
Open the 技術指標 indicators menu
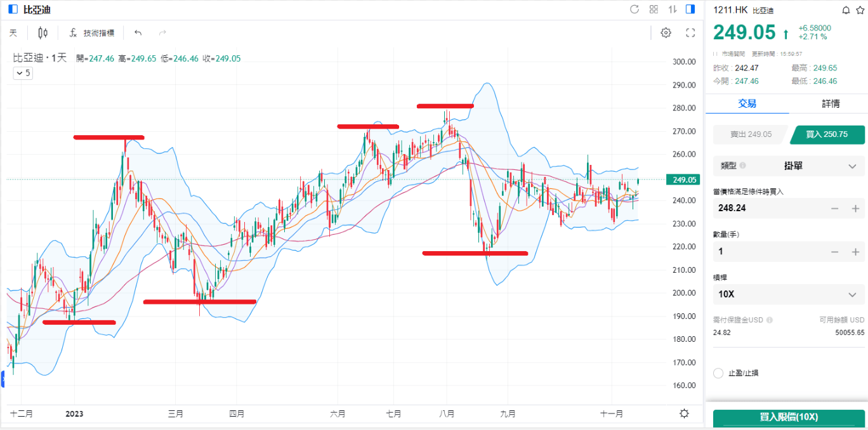point(91,33)
